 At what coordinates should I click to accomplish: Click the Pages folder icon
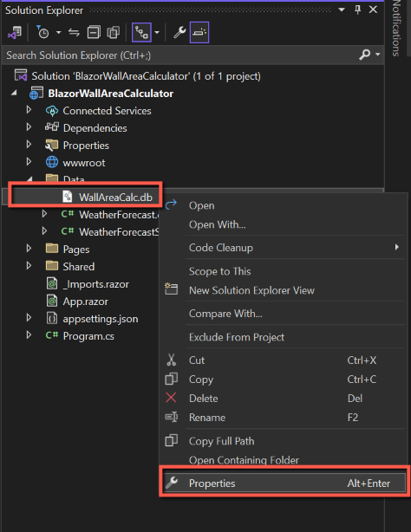[x=52, y=249]
